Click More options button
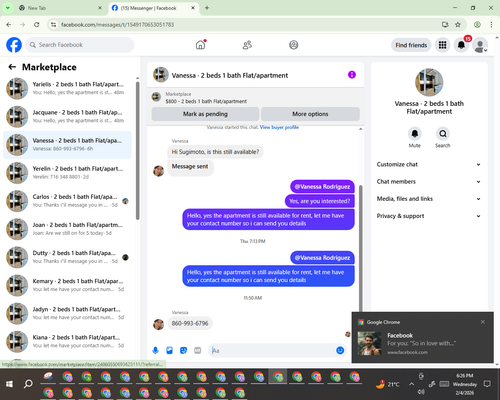The height and width of the screenshot is (400, 500). pos(310,114)
